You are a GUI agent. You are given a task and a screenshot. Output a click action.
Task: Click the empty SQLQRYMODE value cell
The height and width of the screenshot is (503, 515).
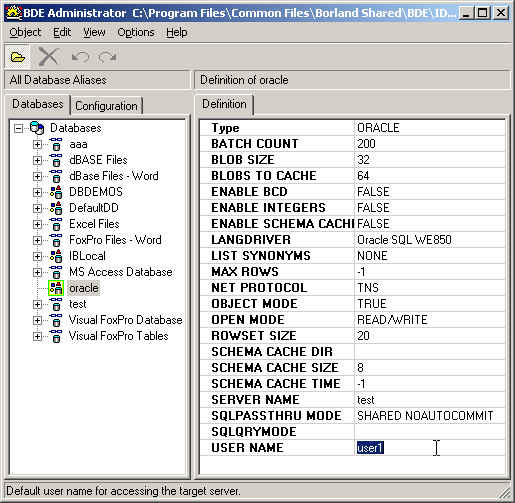[429, 432]
